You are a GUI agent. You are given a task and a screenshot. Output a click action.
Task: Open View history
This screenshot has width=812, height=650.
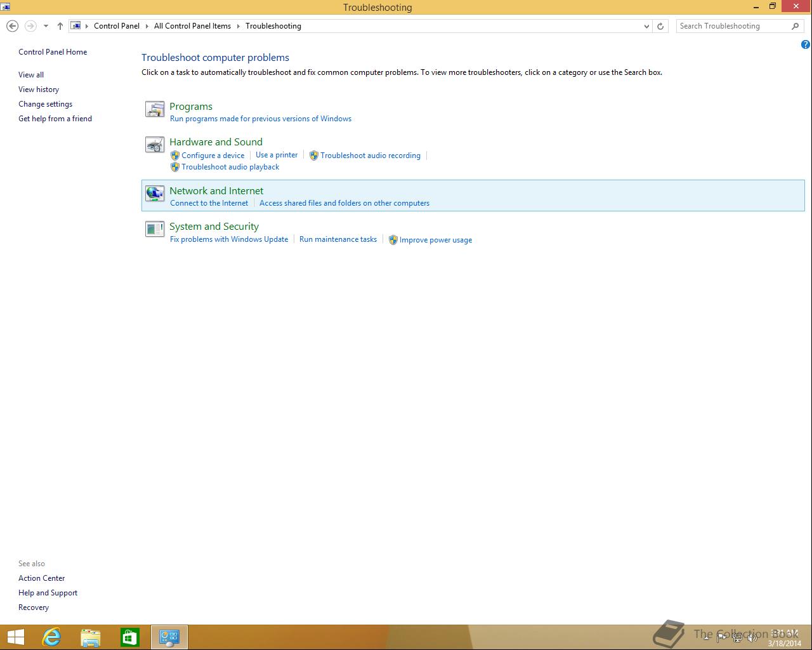point(39,90)
